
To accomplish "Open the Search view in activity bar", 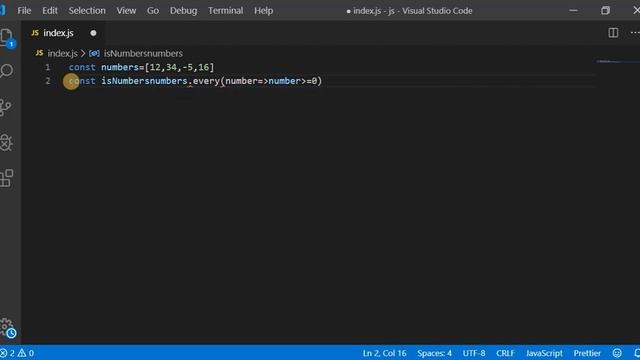I will pos(6,71).
